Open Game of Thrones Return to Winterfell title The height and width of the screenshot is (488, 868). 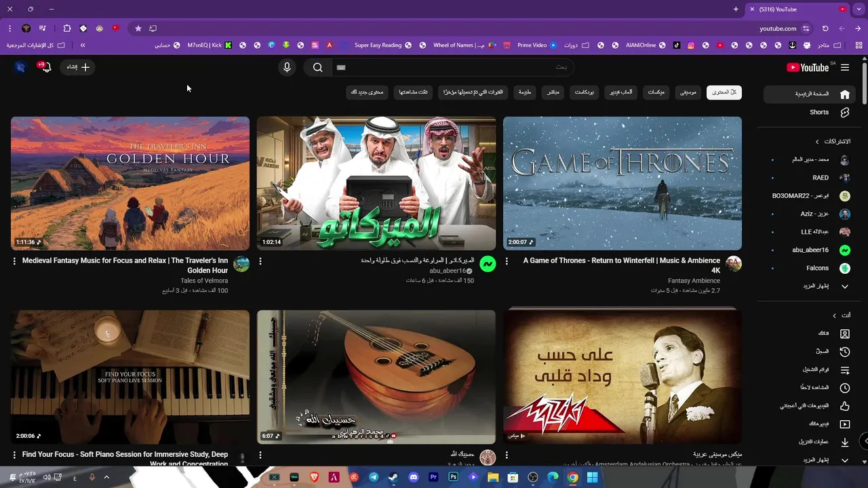[622, 265]
